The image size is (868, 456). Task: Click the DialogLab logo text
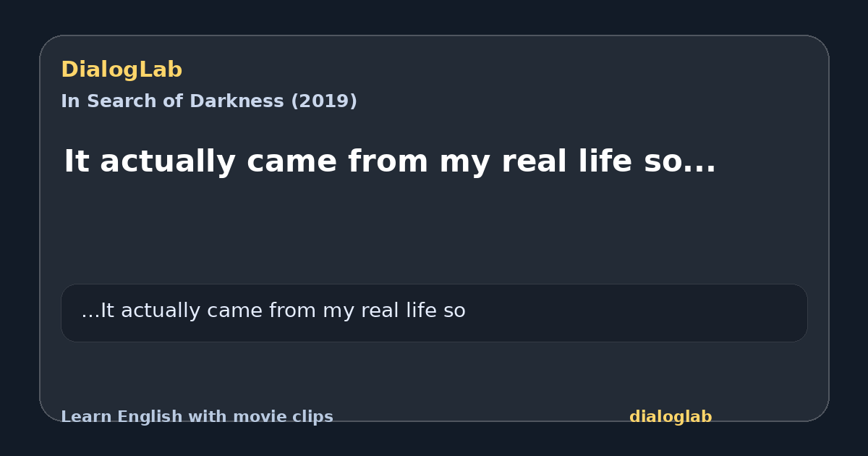[x=122, y=70]
